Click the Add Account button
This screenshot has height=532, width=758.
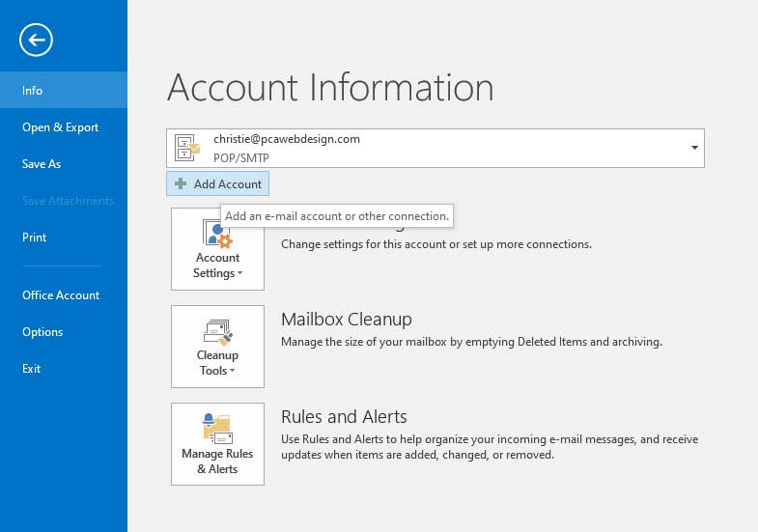pos(217,183)
